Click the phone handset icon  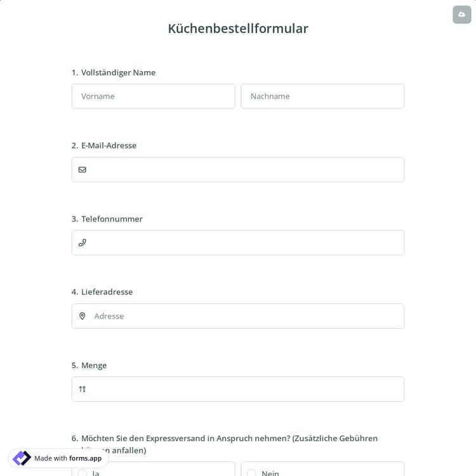tap(83, 242)
